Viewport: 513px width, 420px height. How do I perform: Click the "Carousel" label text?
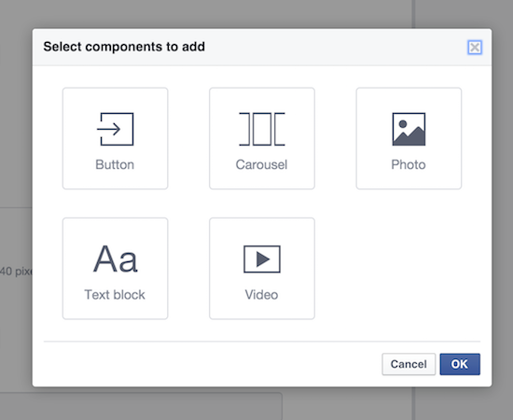[261, 164]
